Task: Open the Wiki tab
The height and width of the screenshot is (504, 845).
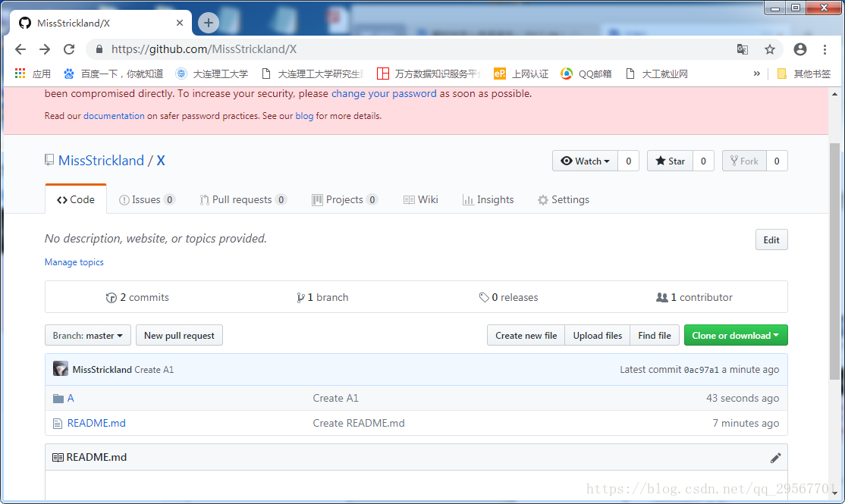Action: 421,200
